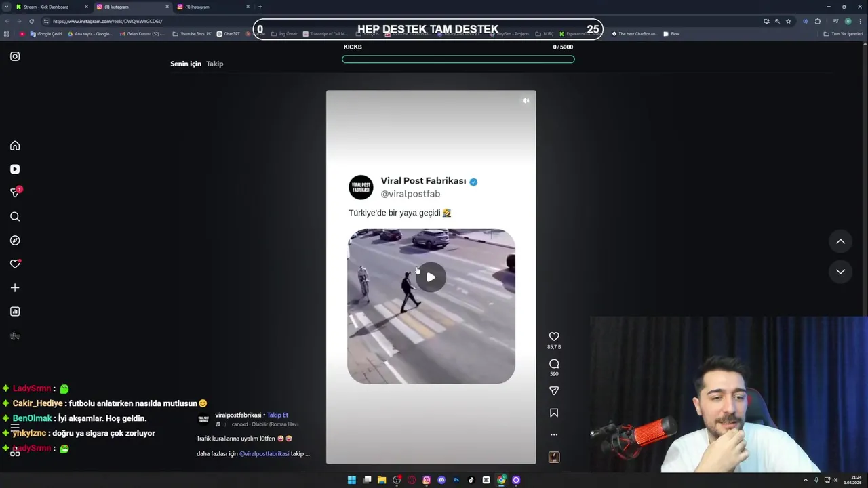Open Notifications heart in the sidebar
The image size is (868, 488).
15,264
